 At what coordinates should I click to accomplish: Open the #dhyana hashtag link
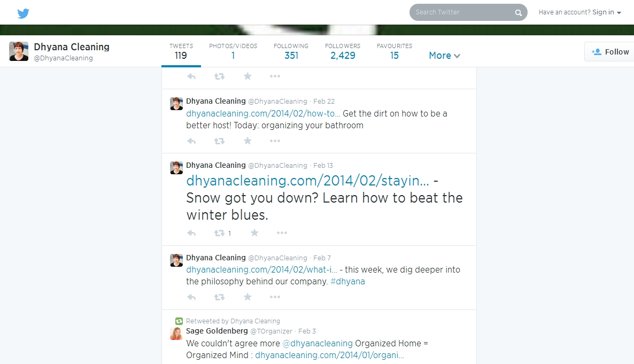coord(347,281)
